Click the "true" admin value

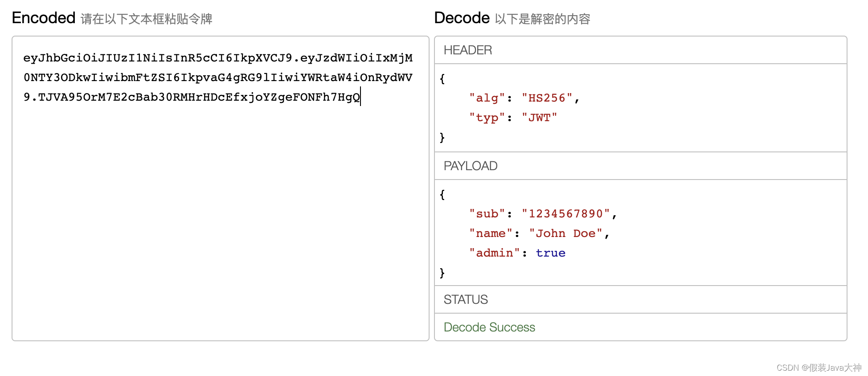550,253
